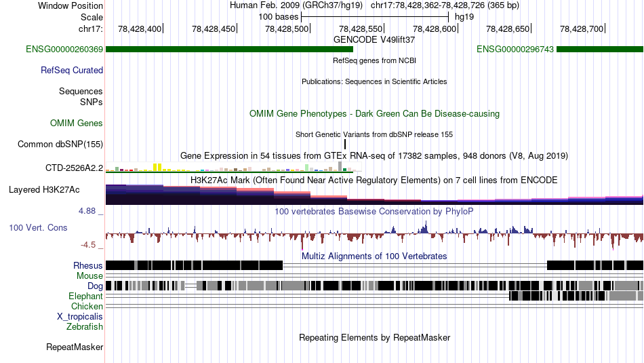Open the RefSeq Curated track label

point(72,71)
